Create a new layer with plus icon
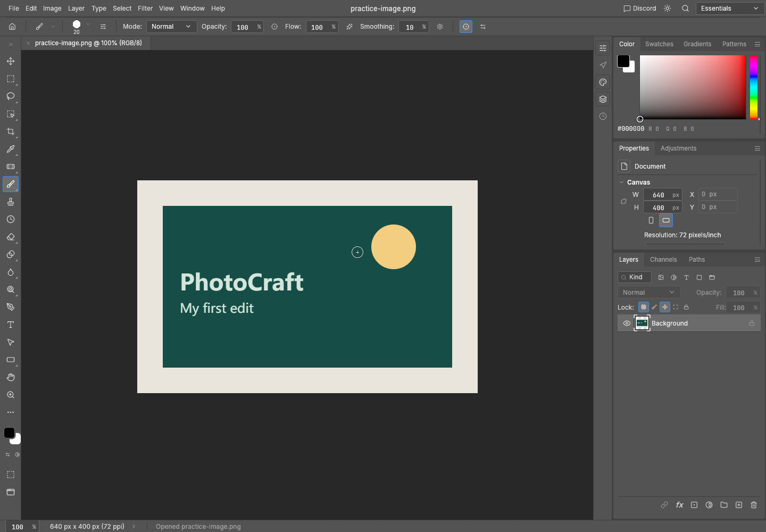 [x=739, y=505]
